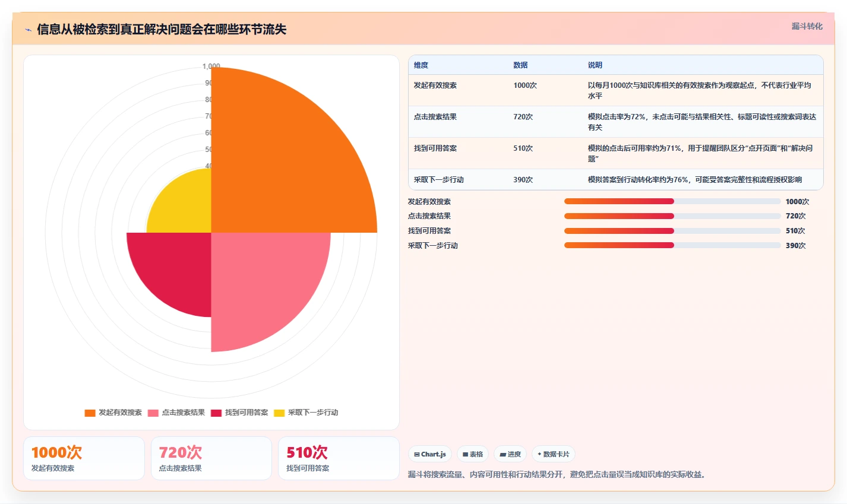Click the 找到可用答案 progress bar
This screenshot has height=504, width=847.
(672, 231)
